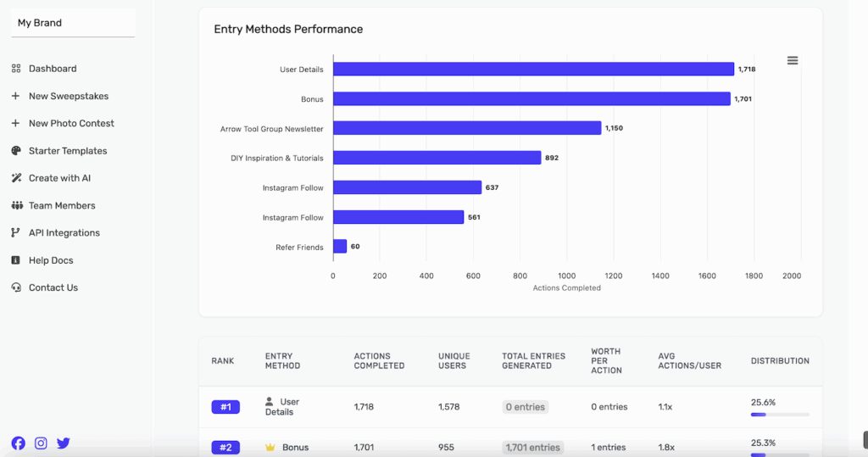
Task: Click the Team Members people icon
Action: click(16, 206)
